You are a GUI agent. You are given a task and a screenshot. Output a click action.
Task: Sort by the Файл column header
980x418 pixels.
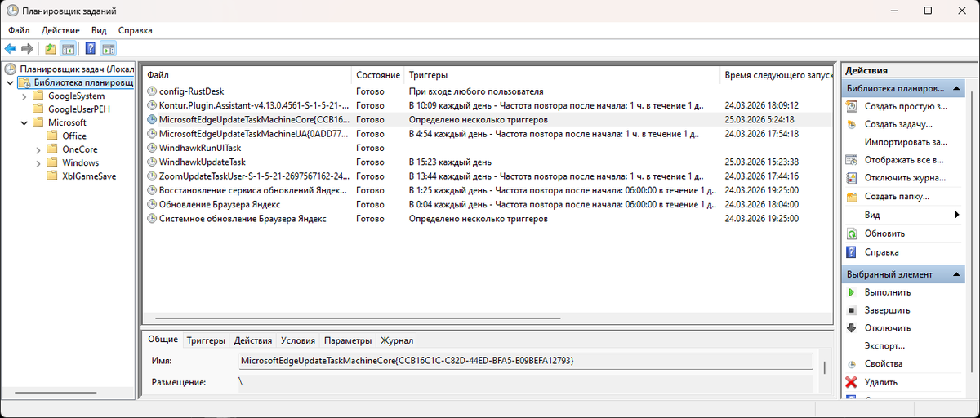[247, 74]
